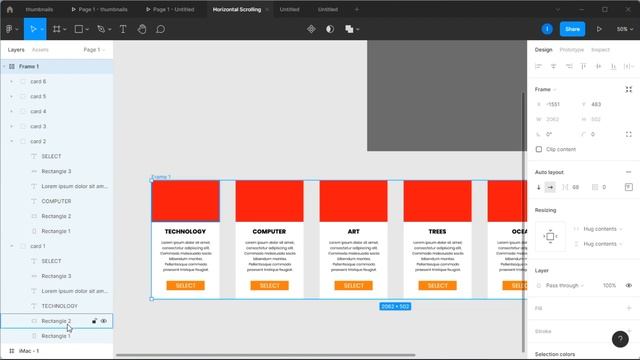Click the Share button

(x=572, y=29)
